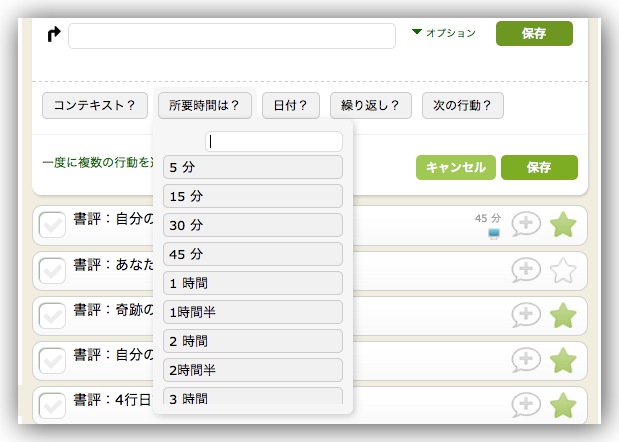619x442 pixels.
Task: Mark the 書評：奇跡 task complete
Action: click(52, 317)
